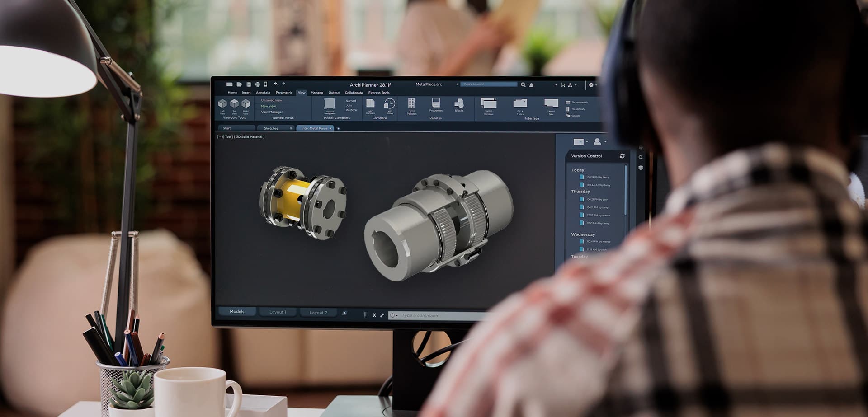
Task: Expand the command history dropdown arrow
Action: 396,316
